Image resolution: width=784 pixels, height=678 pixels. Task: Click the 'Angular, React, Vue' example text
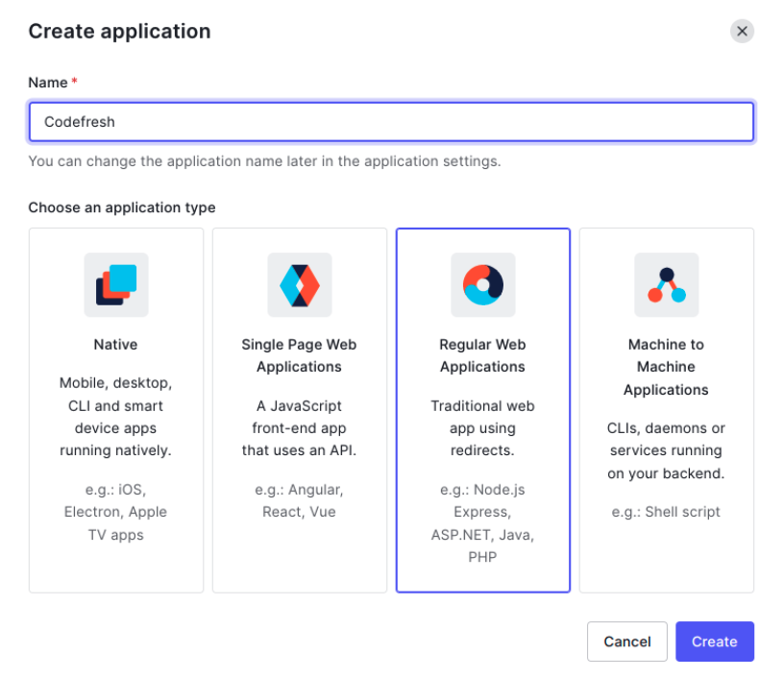(299, 500)
